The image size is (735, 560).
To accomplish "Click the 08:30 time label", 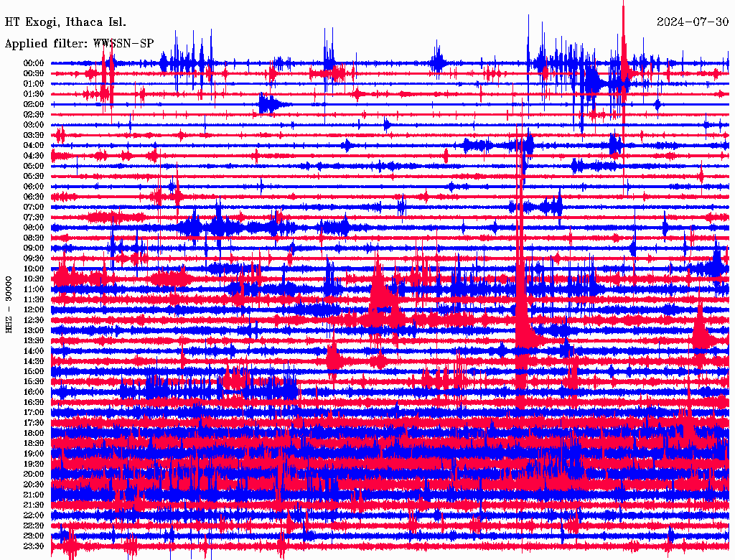I will (34, 238).
